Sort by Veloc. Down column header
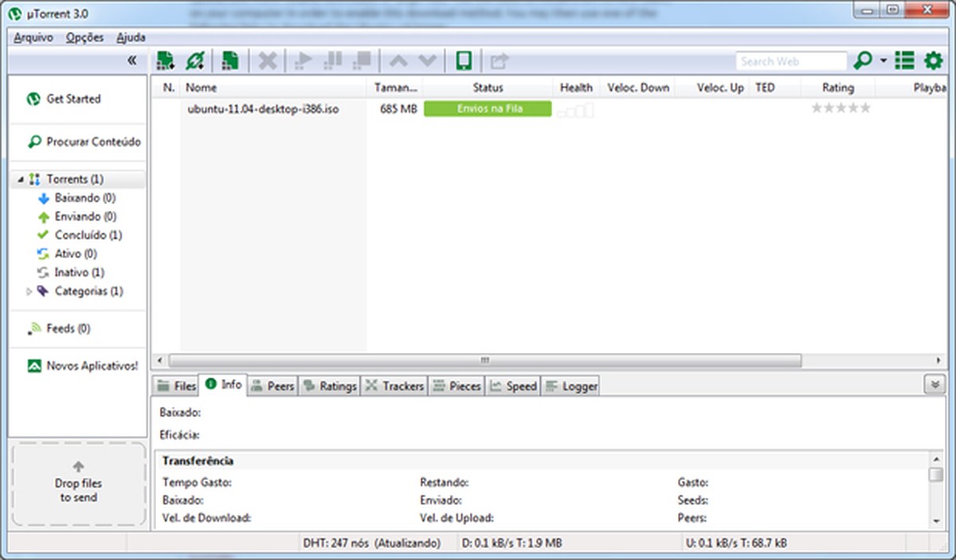Viewport: 956px width, 560px height. [x=638, y=88]
